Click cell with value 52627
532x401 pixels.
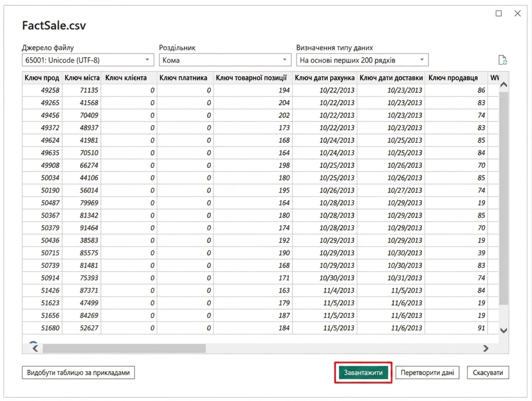point(82,328)
